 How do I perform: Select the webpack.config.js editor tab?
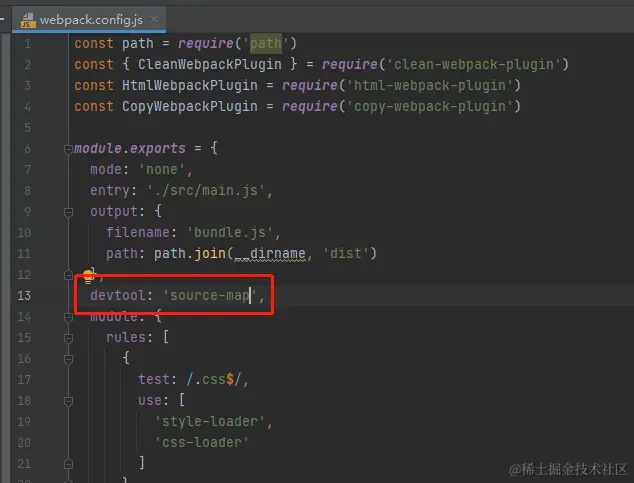click(89, 19)
